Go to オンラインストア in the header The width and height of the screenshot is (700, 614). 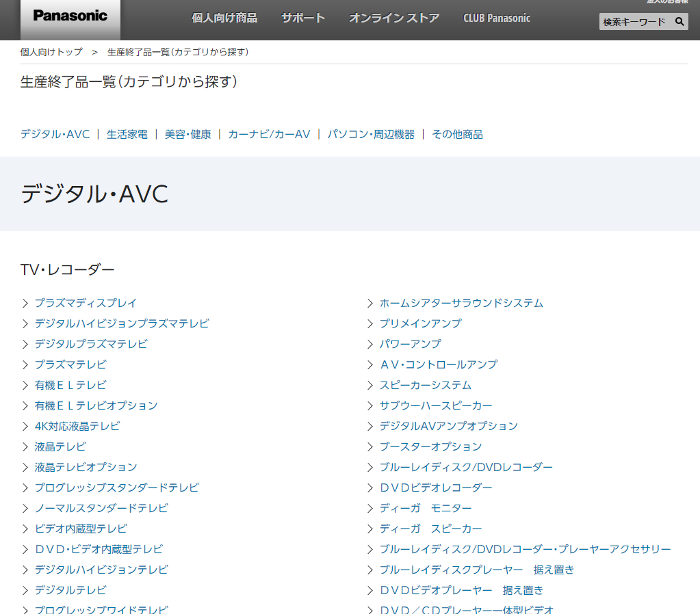[394, 18]
